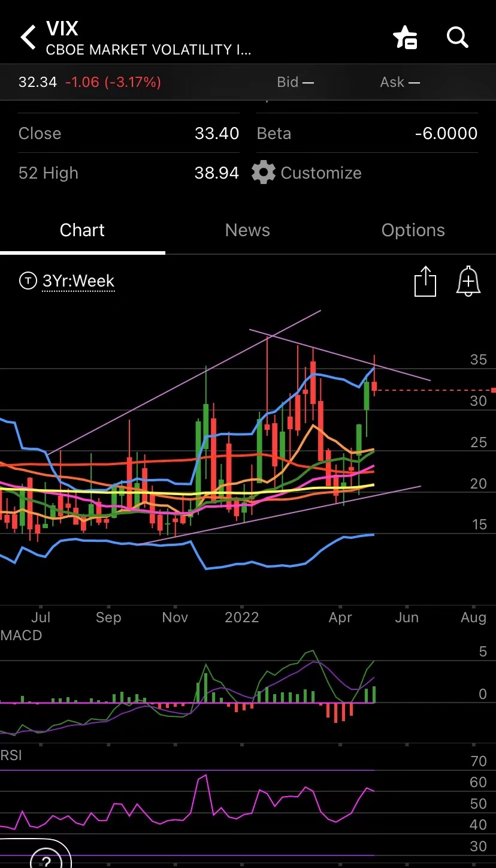The width and height of the screenshot is (496, 868).
Task: Tap the 15 price axis label
Action: click(479, 525)
